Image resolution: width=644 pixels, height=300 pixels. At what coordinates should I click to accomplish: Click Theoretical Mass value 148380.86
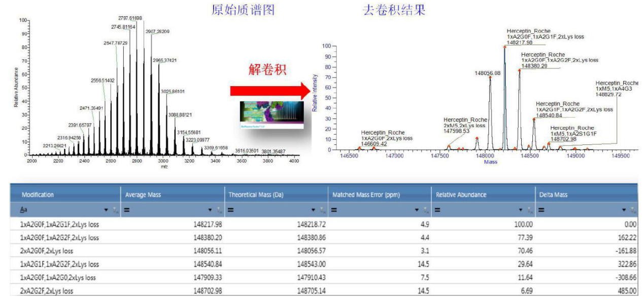(x=311, y=238)
